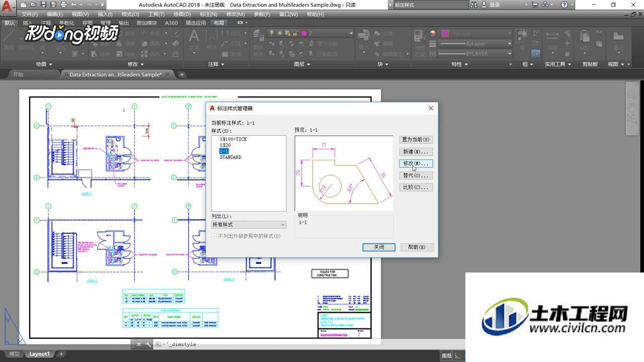Click the Open file icon in quick access toolbar
The image size is (644, 362).
34,5
